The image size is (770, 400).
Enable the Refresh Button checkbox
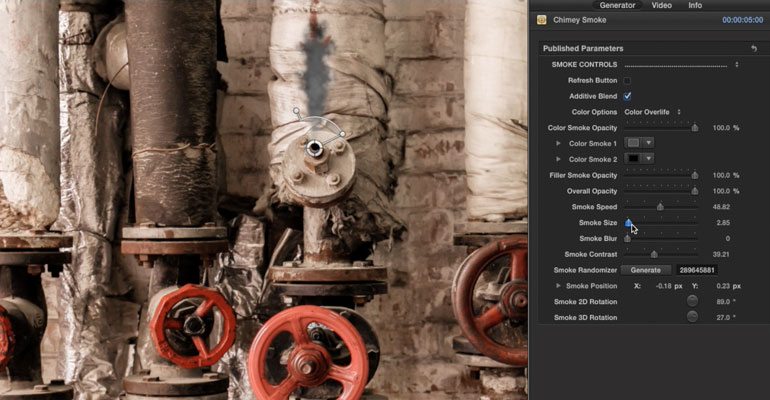[627, 80]
